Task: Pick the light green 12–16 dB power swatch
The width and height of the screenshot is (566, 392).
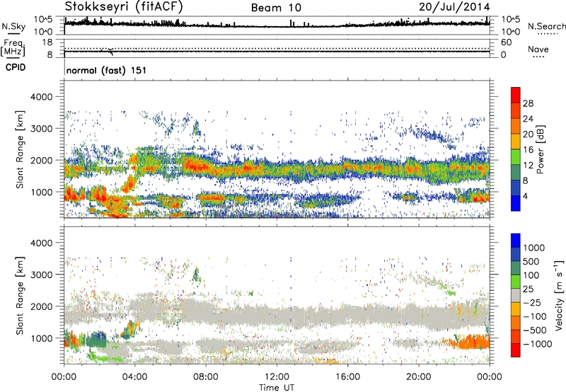Action: [x=516, y=157]
